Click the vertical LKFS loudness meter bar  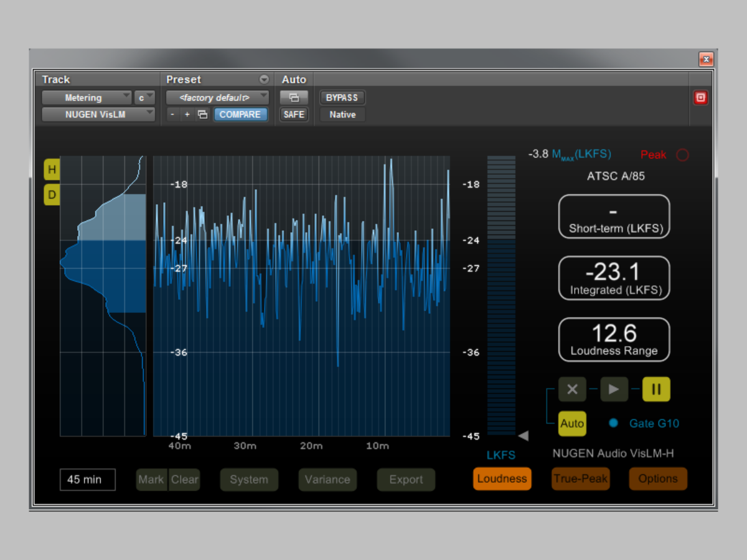pos(501,296)
